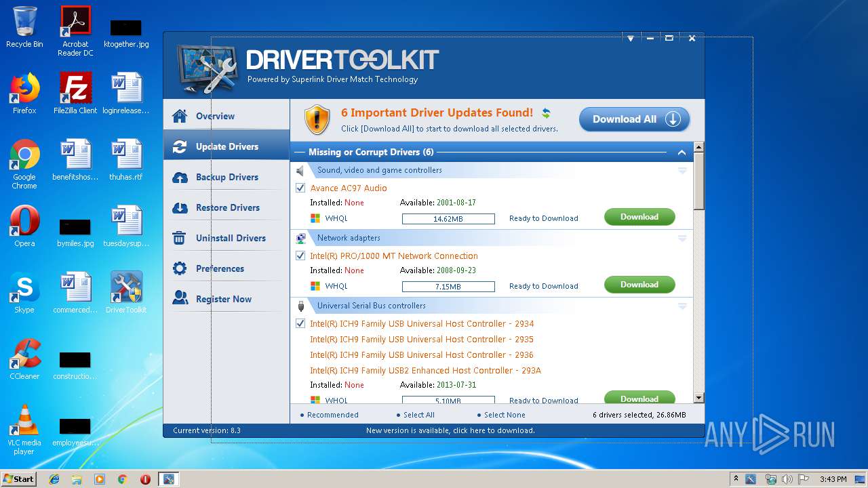Click the WHQL Windows logo for Avance AC97 Audio
The width and height of the screenshot is (868, 488).
315,218
